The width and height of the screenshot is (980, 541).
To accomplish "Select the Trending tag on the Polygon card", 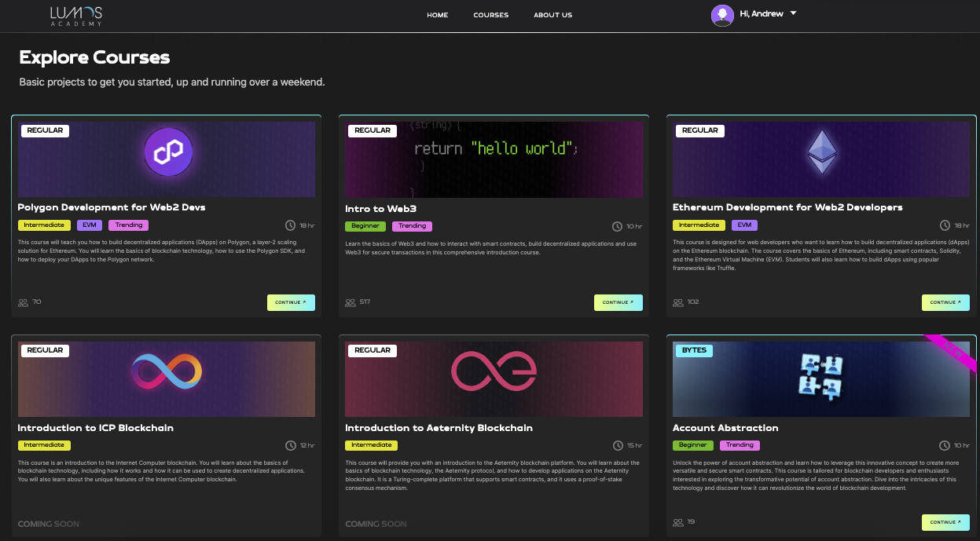I will point(128,225).
